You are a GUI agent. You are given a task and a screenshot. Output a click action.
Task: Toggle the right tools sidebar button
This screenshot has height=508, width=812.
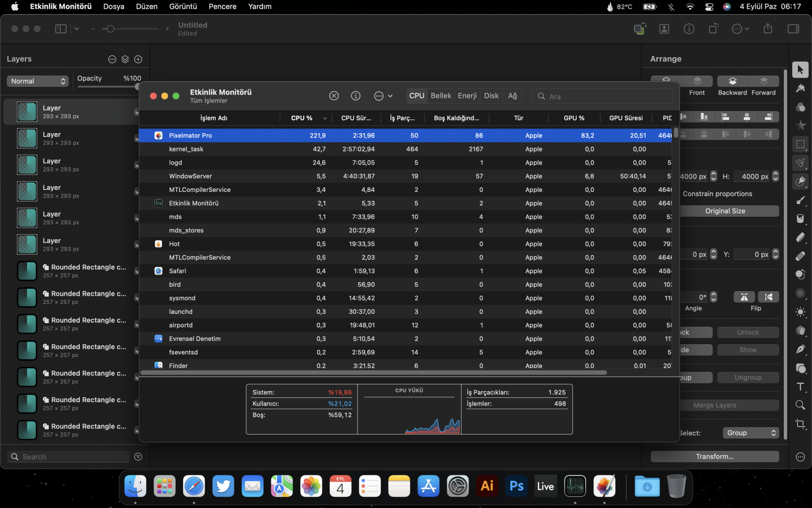[x=793, y=29]
